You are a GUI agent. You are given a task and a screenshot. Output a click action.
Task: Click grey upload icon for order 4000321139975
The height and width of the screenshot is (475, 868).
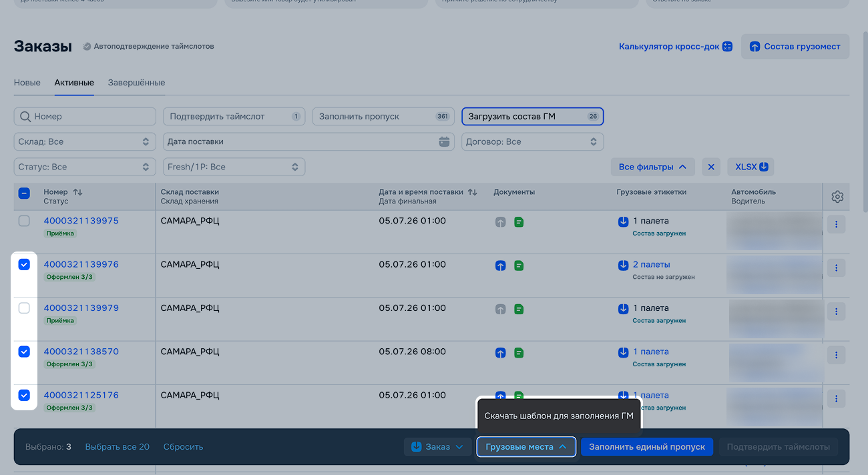coord(501,221)
